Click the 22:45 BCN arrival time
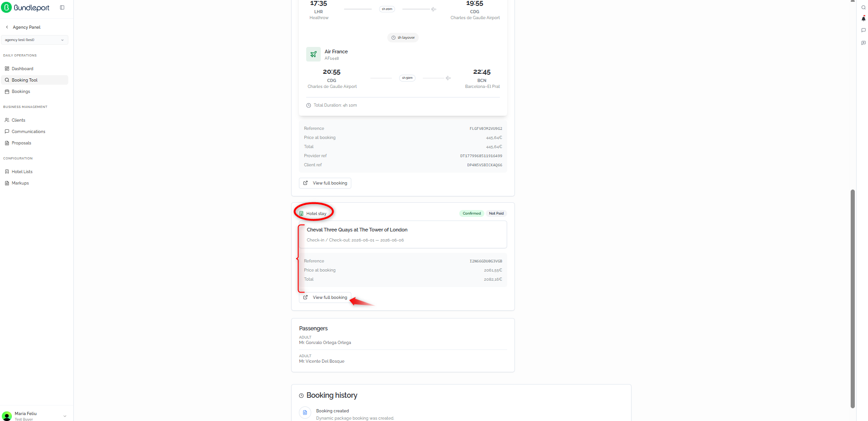The height and width of the screenshot is (421, 868). [482, 72]
